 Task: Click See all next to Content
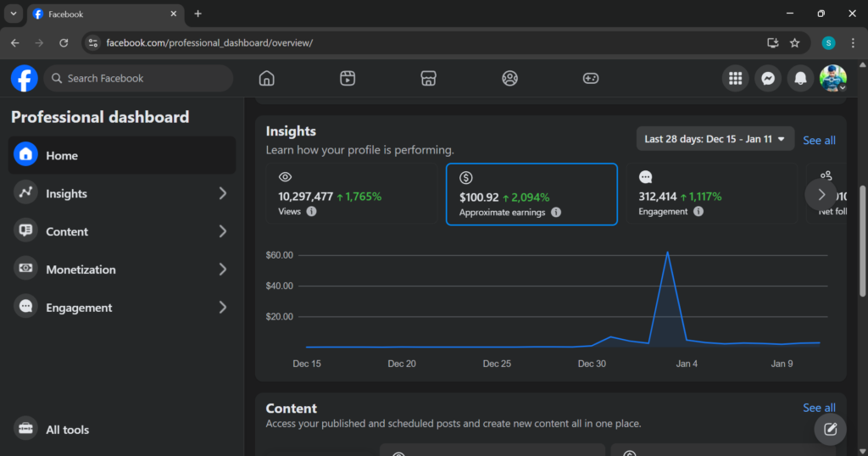click(x=819, y=408)
